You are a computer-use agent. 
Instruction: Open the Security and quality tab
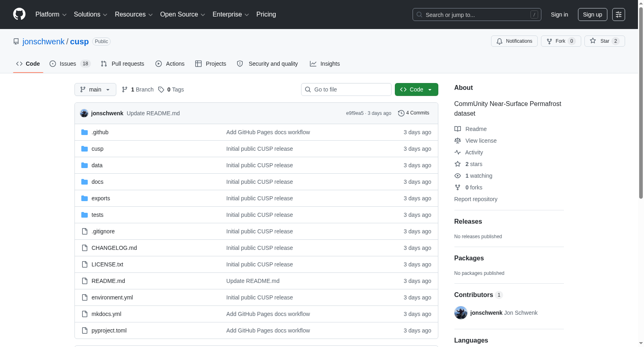pos(267,64)
